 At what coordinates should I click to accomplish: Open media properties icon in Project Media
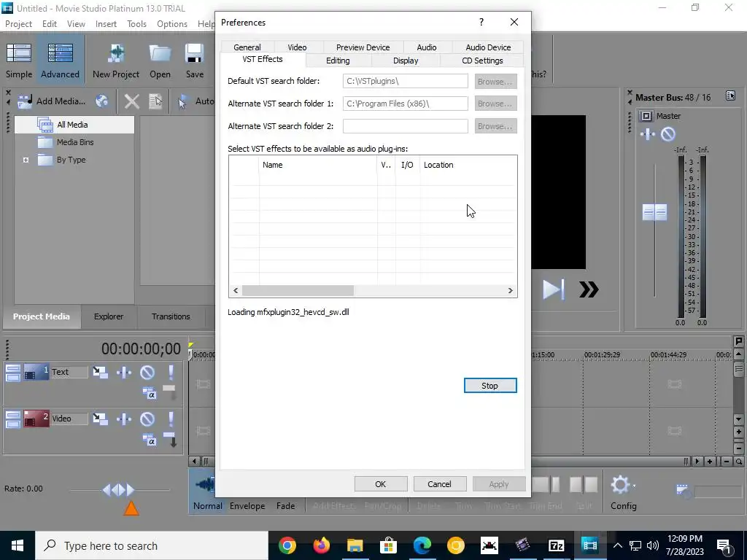click(155, 101)
